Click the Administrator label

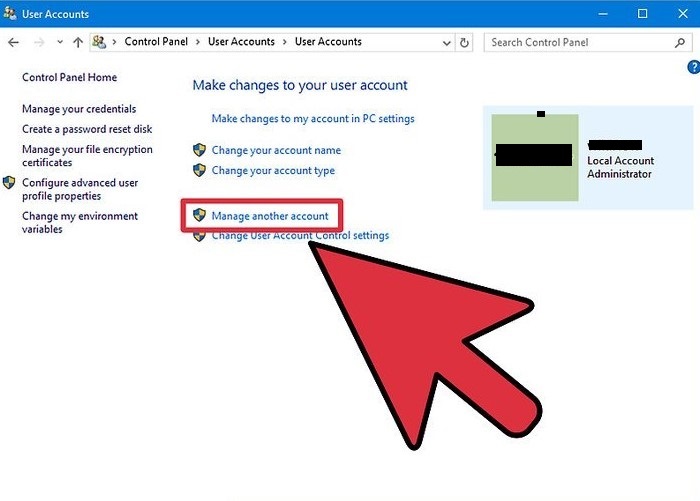[x=619, y=174]
